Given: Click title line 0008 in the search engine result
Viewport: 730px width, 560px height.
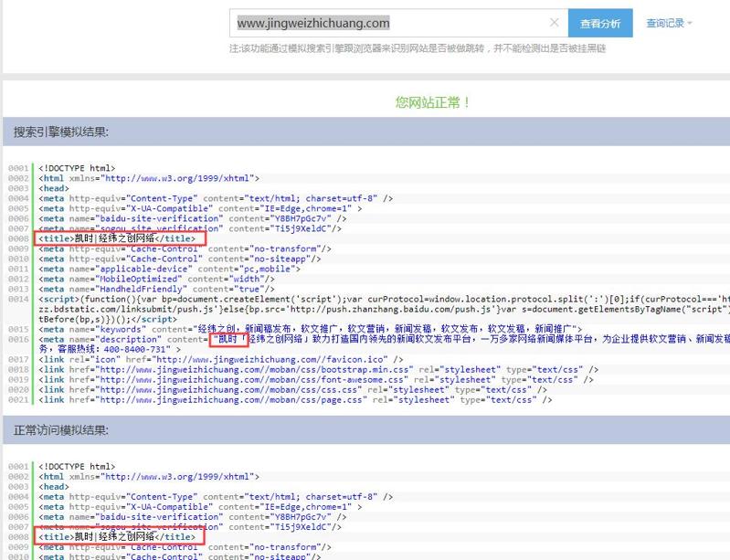Looking at the screenshot, I should (x=117, y=238).
